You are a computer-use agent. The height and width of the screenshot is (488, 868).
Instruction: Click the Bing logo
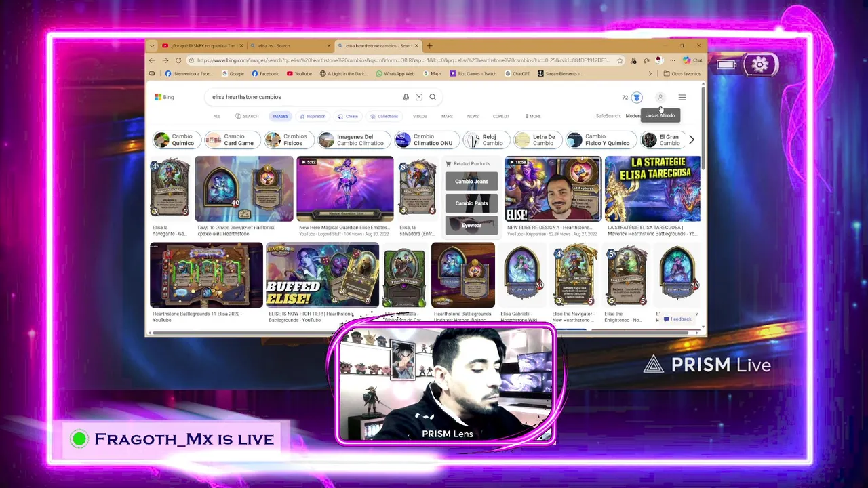click(164, 97)
